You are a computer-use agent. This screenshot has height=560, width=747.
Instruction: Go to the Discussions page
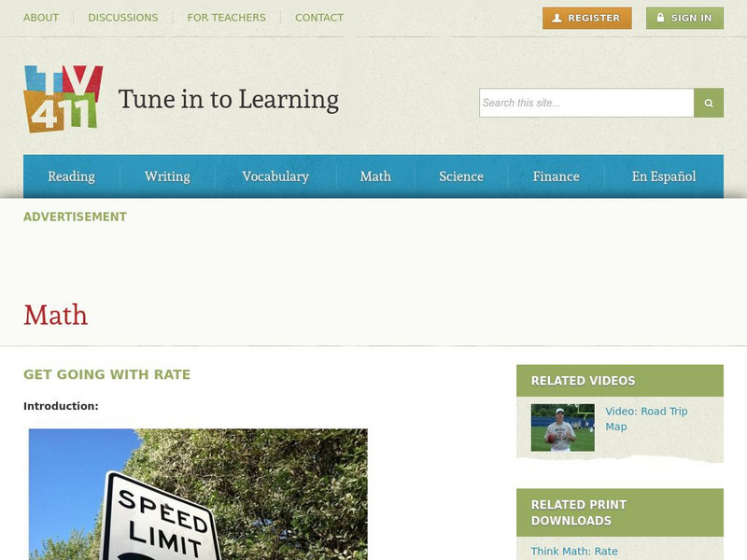(123, 18)
